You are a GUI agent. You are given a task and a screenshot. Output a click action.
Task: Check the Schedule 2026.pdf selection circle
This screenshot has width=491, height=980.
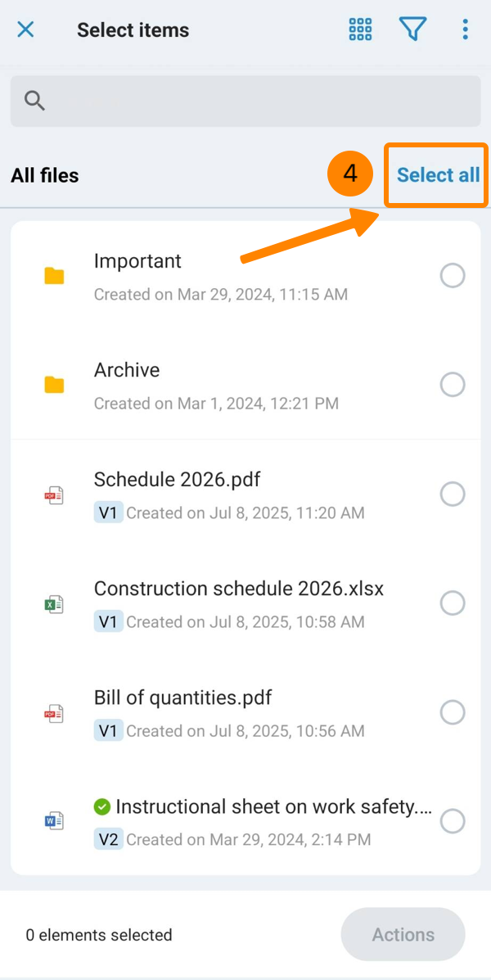point(453,494)
